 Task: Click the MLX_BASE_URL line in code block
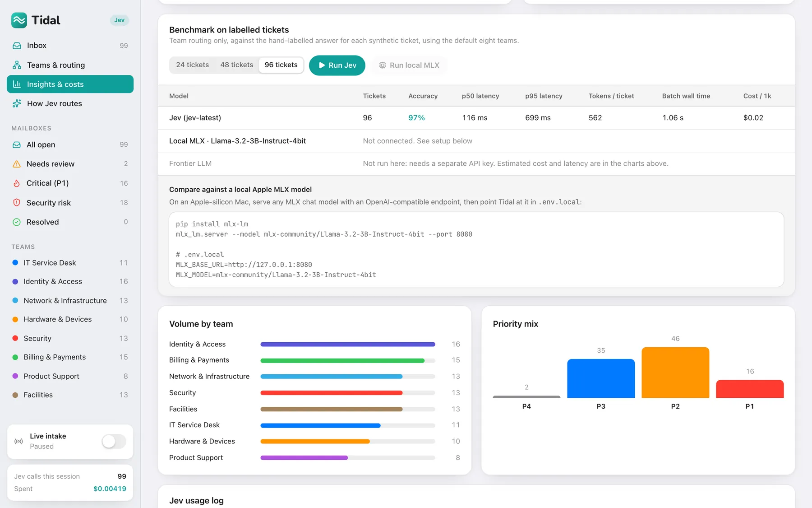pyautogui.click(x=244, y=265)
